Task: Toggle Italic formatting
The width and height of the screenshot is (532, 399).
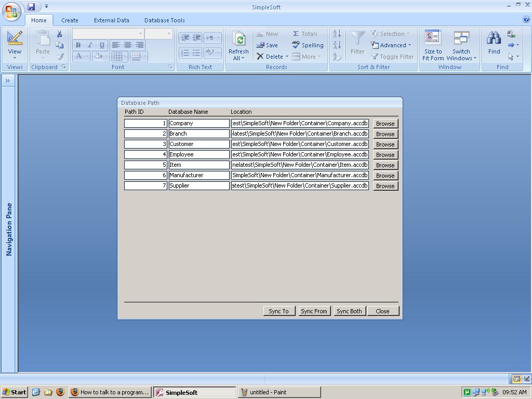Action: [x=90, y=45]
